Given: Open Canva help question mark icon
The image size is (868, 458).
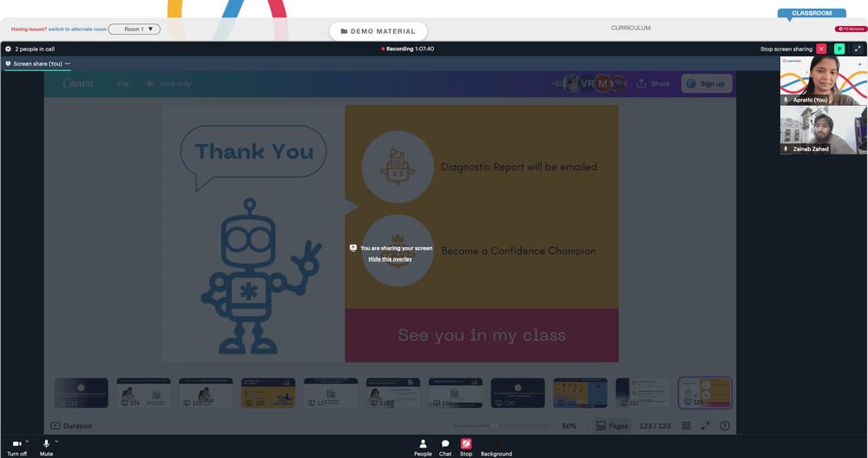Looking at the screenshot, I should pyautogui.click(x=725, y=425).
